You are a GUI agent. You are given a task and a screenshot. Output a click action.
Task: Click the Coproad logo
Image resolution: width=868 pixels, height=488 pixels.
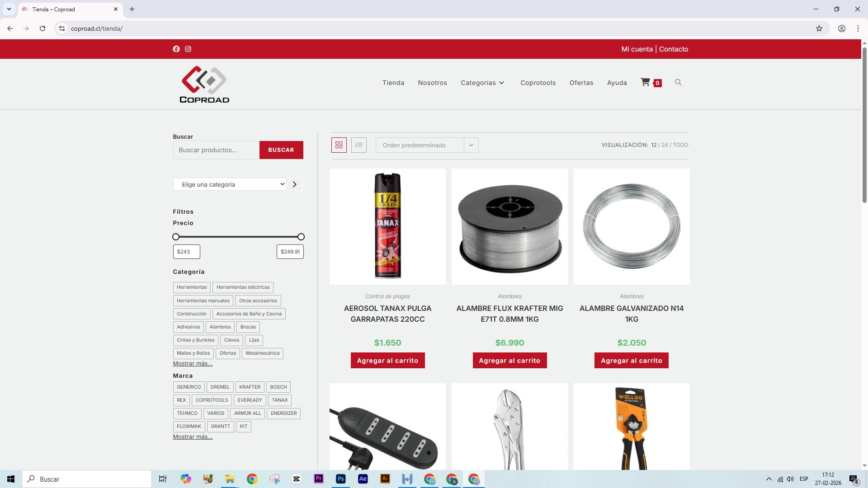(204, 84)
